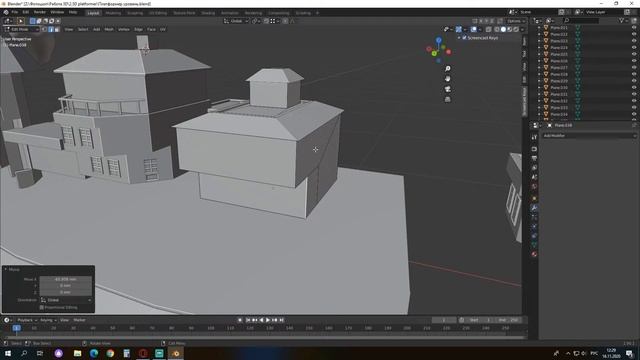The width and height of the screenshot is (640, 360).
Task: Hide Plane.021 with its eye icon
Action: (x=634, y=28)
